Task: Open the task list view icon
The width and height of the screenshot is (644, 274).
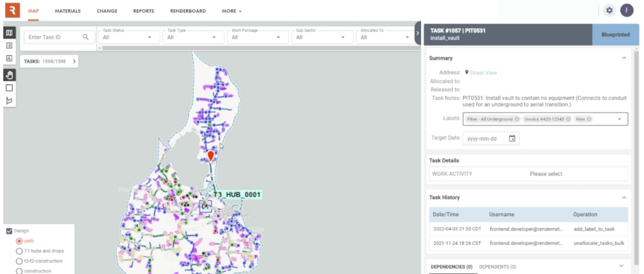Action: coord(9,46)
